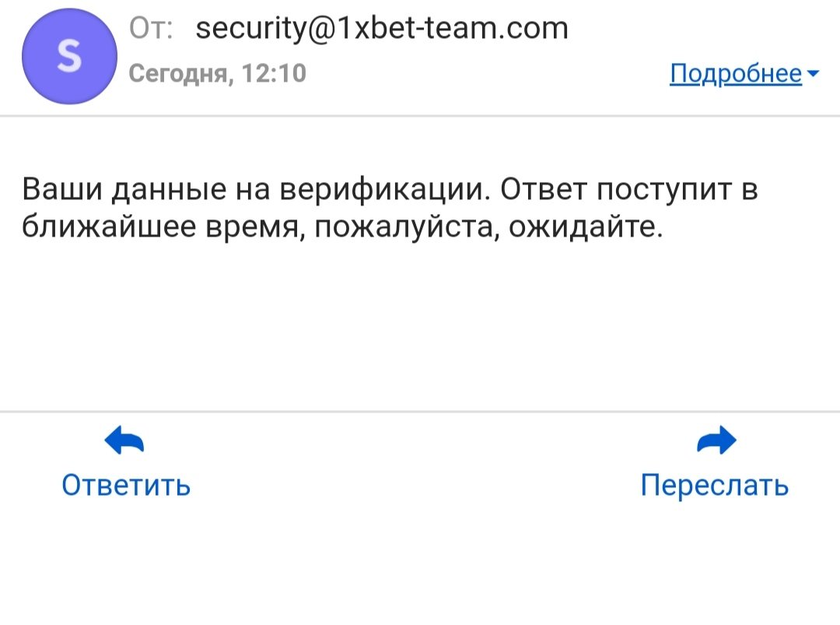Tap the Сегодня, 12:10 timestamp

[217, 74]
